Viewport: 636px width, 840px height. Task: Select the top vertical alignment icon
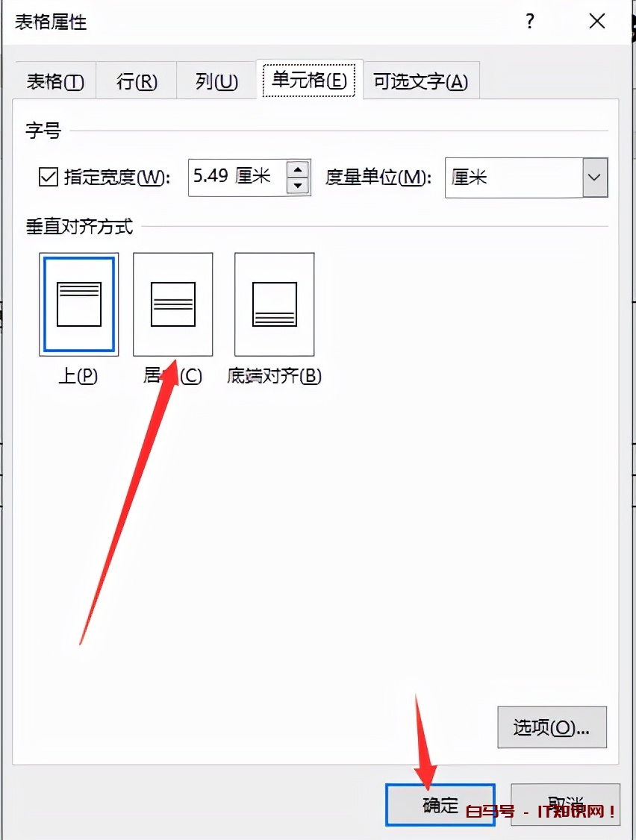79,304
